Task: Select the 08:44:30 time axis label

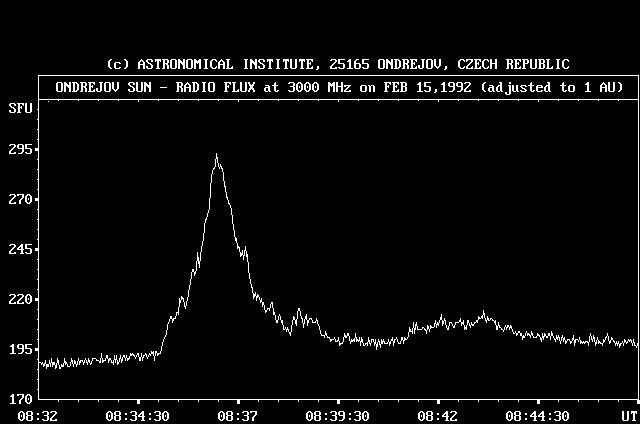Action: pos(538,415)
